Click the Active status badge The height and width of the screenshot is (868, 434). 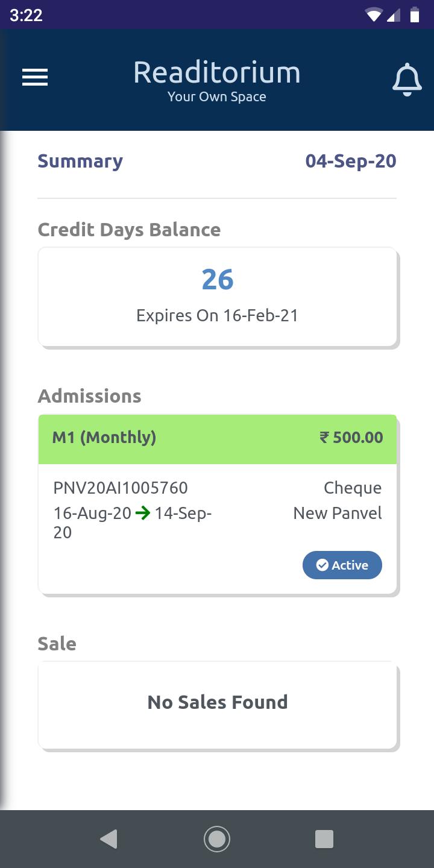pyautogui.click(x=342, y=565)
